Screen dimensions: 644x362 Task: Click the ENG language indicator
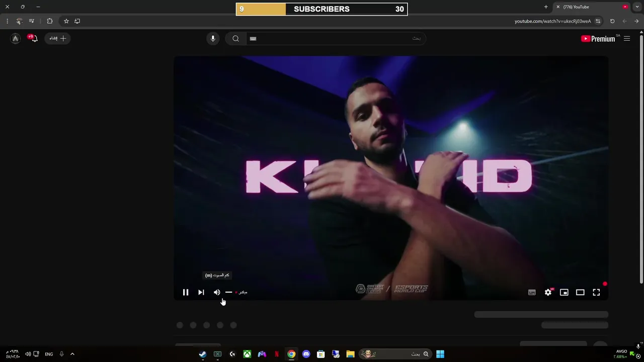pyautogui.click(x=49, y=354)
